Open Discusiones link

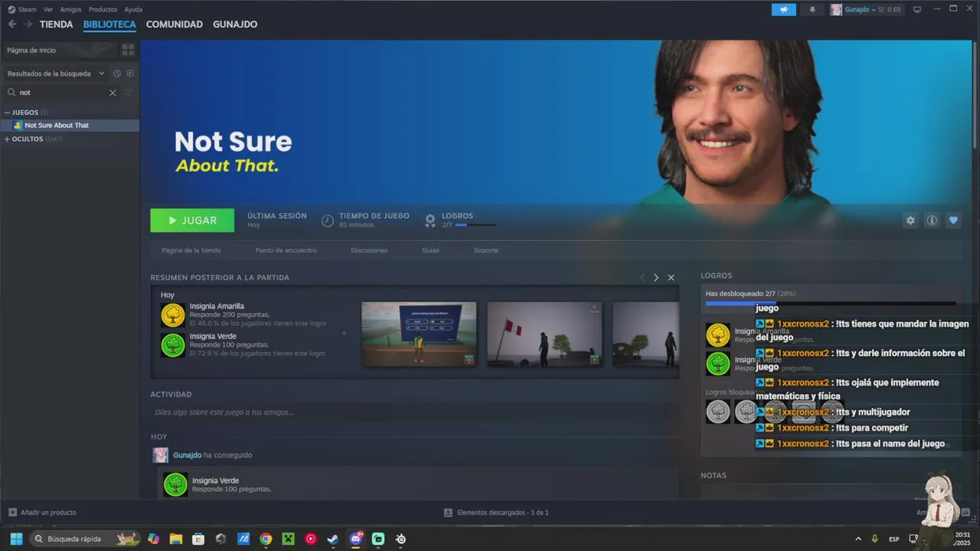coord(369,250)
